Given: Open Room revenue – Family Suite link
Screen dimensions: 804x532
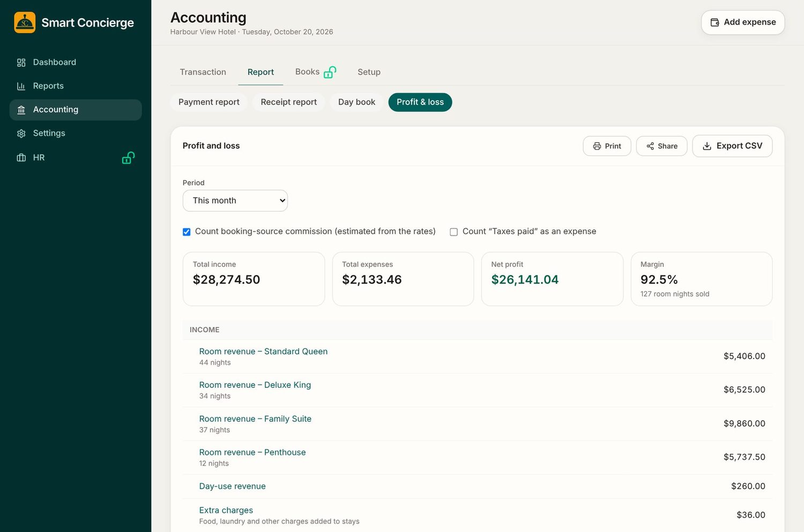Looking at the screenshot, I should 255,419.
